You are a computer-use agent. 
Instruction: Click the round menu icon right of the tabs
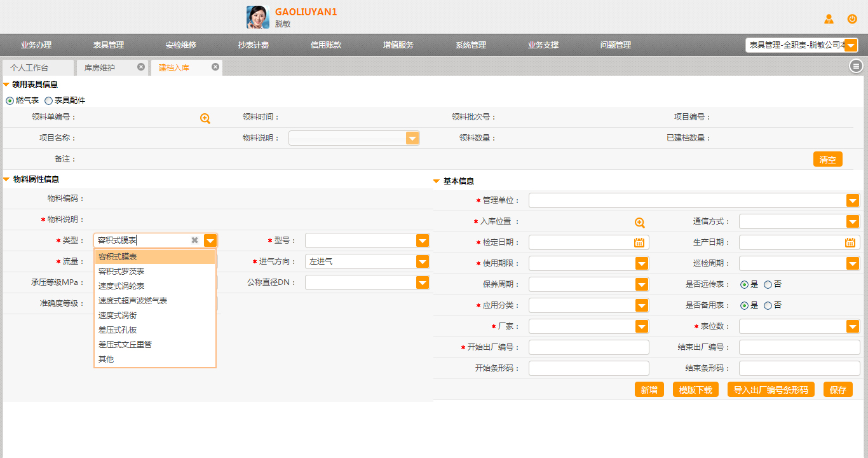coord(856,66)
